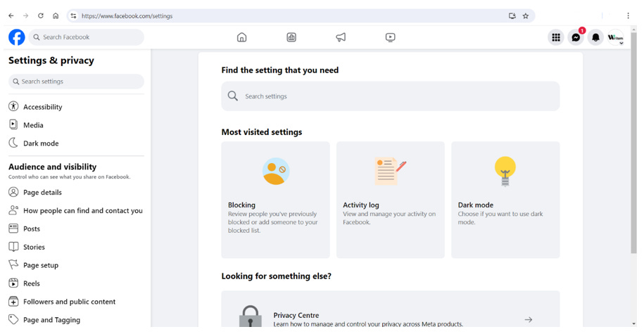Click the Search Facebook field
Viewport: 644px width, 334px height.
[87, 37]
